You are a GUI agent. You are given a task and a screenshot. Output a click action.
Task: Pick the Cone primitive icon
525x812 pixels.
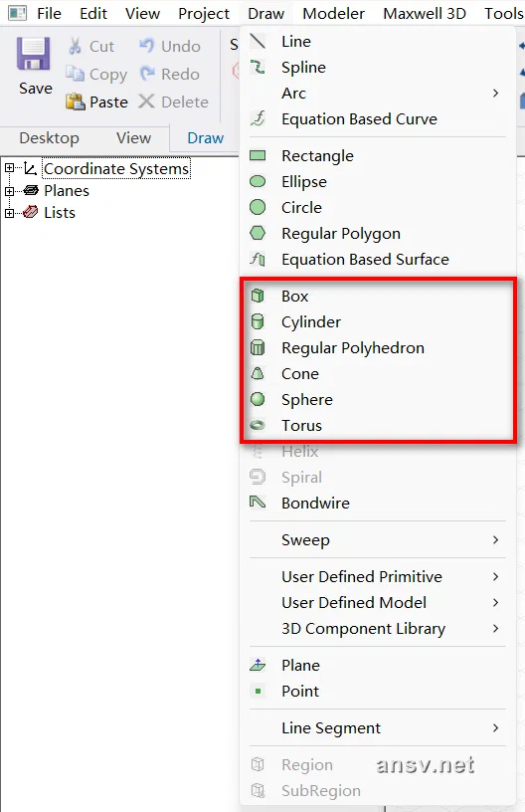coord(258,373)
